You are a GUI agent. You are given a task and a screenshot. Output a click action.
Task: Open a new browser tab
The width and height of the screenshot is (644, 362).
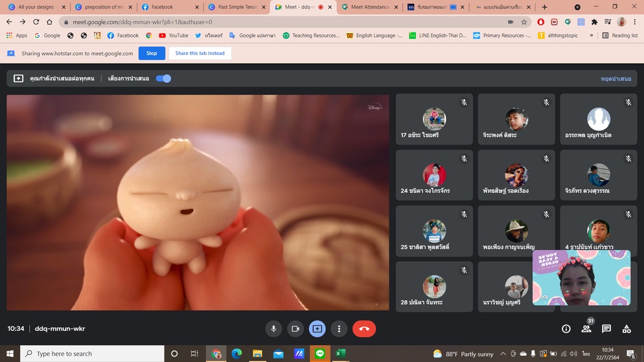click(544, 7)
